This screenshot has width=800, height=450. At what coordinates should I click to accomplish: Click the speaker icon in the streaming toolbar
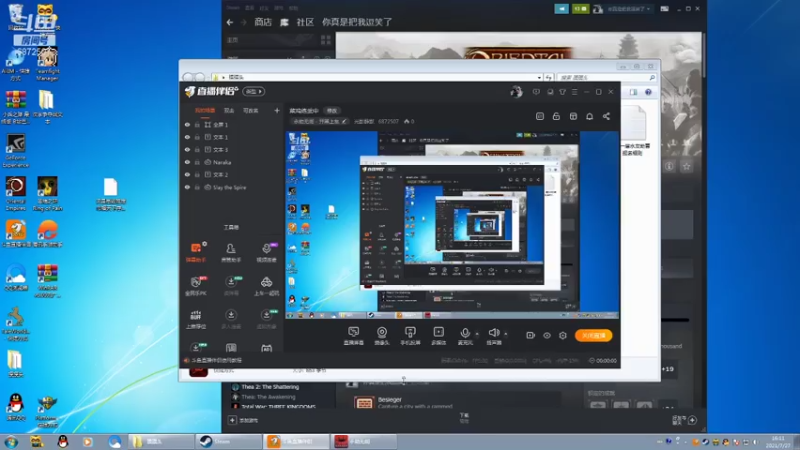493,333
